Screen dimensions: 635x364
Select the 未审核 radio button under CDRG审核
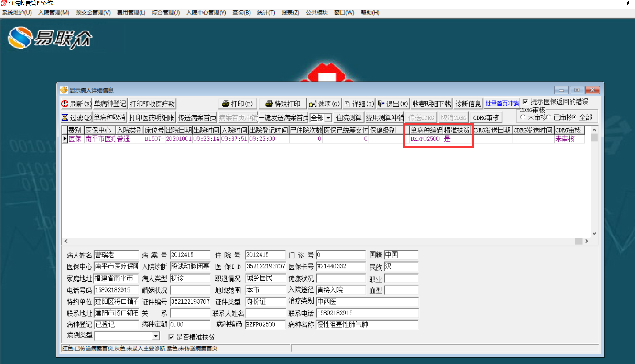(x=523, y=117)
